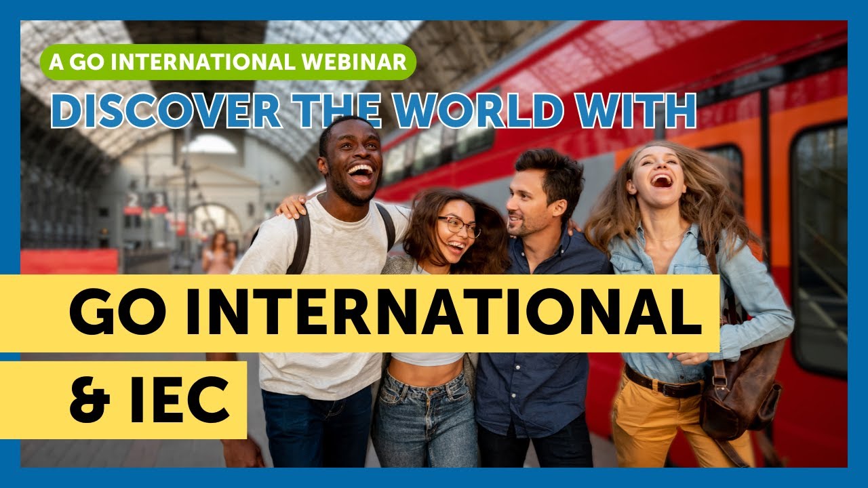Click the green 'A GO INTERNATIONAL WEBINAR' banner
Screen dimensions: 868x488
(x=228, y=62)
